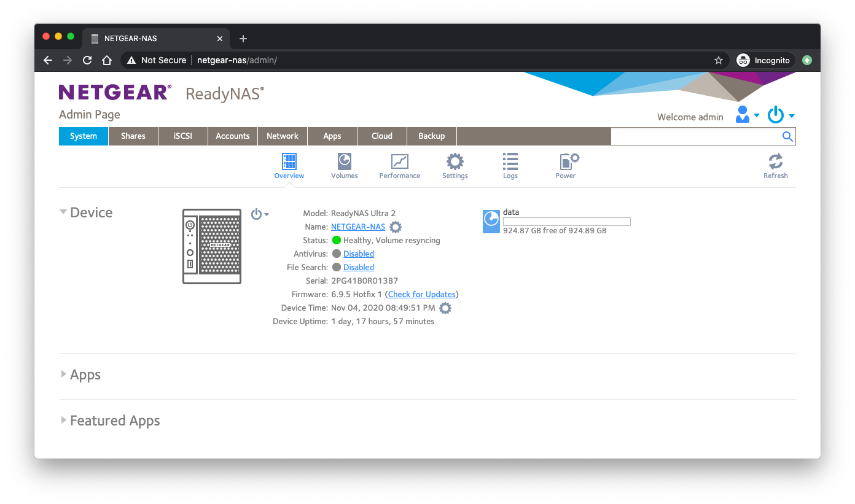Click the data volume free space bar
855x504 pixels.
(x=566, y=221)
